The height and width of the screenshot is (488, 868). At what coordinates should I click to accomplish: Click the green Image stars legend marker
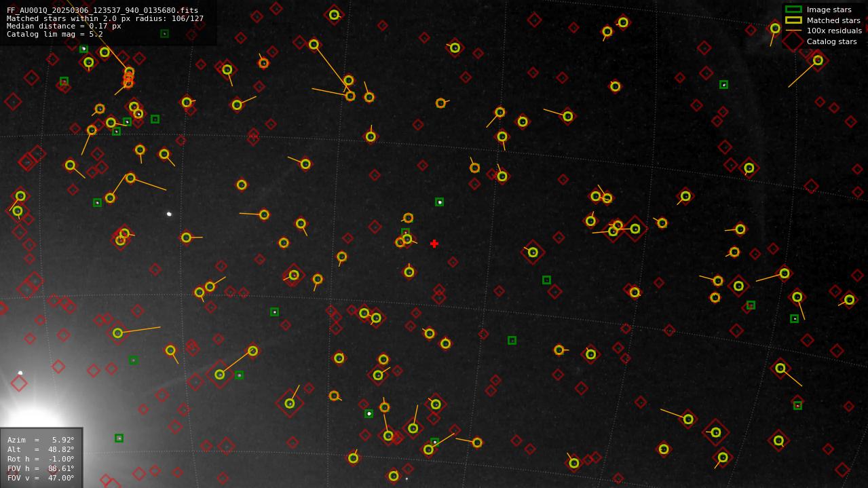(x=793, y=10)
